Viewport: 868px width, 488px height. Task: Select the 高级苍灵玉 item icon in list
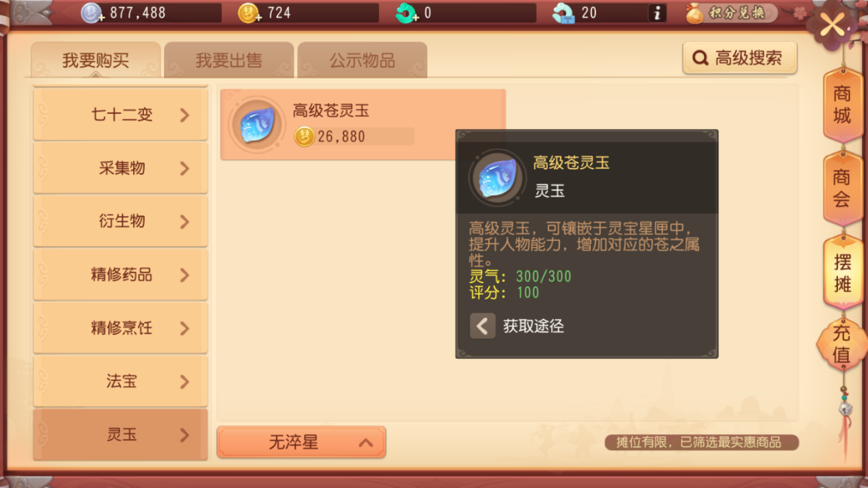pyautogui.click(x=257, y=124)
